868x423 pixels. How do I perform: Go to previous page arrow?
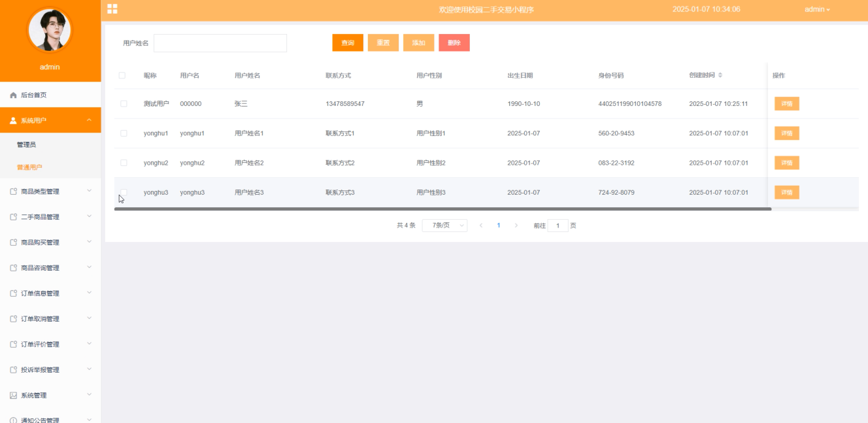click(x=481, y=226)
